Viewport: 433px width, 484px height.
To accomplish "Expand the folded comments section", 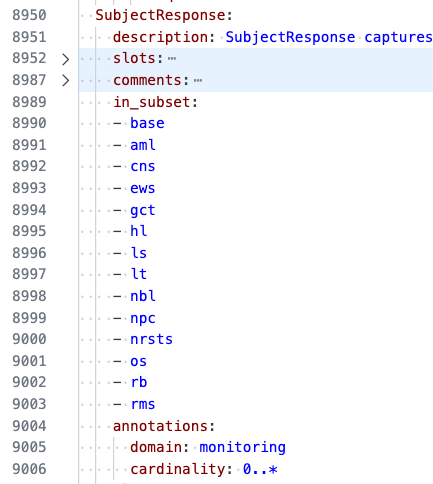I will pyautogui.click(x=66, y=81).
